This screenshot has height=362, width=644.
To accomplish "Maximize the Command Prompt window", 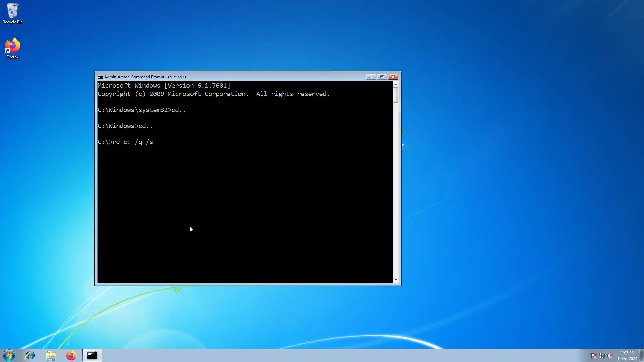I will [382, 77].
